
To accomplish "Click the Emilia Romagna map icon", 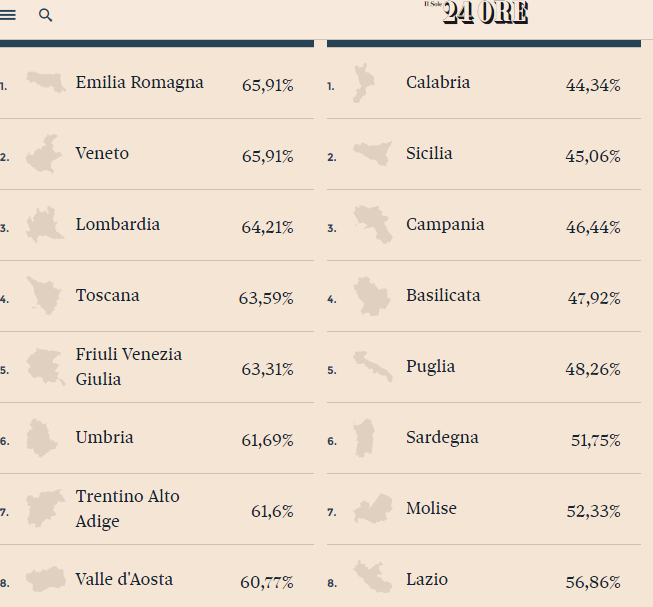I will [46, 82].
